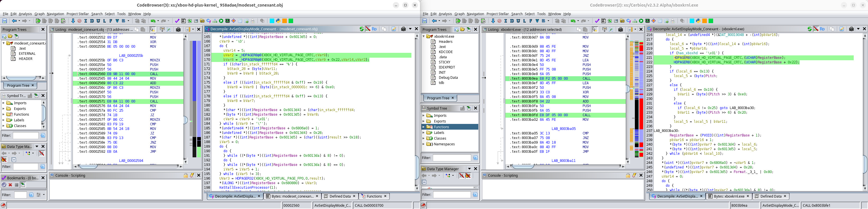
Task: Open Project Stellar menu in left CodeBrowser
Action: pyautogui.click(x=78, y=14)
